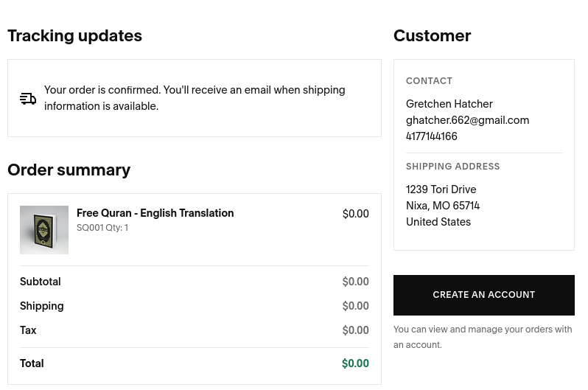The width and height of the screenshot is (588, 390).
Task: Select the Contact label
Action: pos(429,81)
